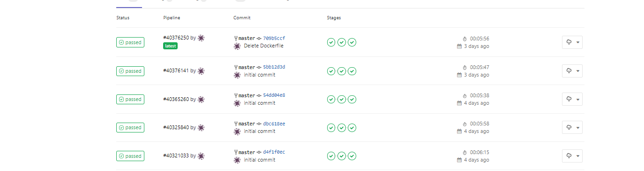644x171 pixels.
Task: Click committer avatar in commit dbc618ee row
Action: tap(237, 131)
